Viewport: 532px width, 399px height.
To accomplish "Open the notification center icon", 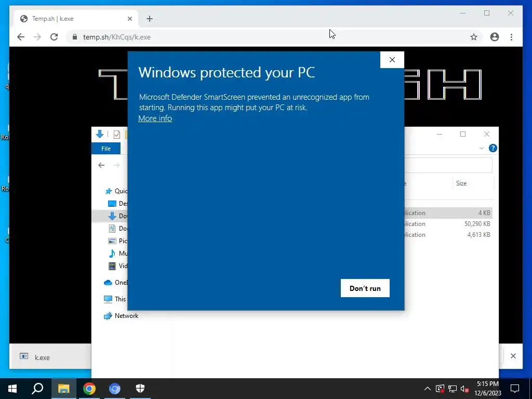I will (x=515, y=389).
